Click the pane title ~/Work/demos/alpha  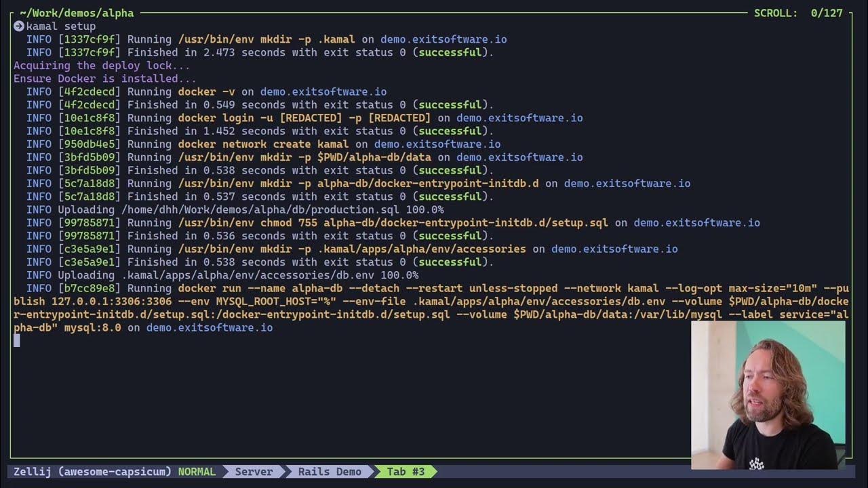click(77, 13)
